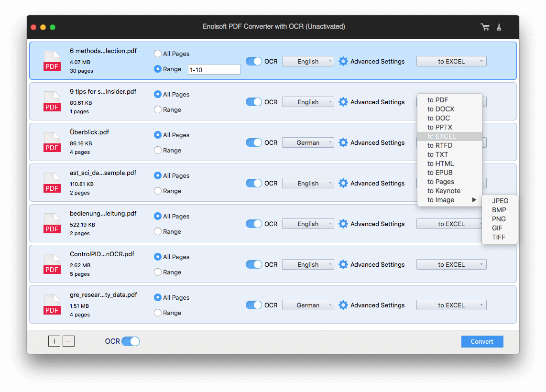Open English language dropdown for ControlPID...nOCR.pdf
The height and width of the screenshot is (392, 546).
pos(308,264)
